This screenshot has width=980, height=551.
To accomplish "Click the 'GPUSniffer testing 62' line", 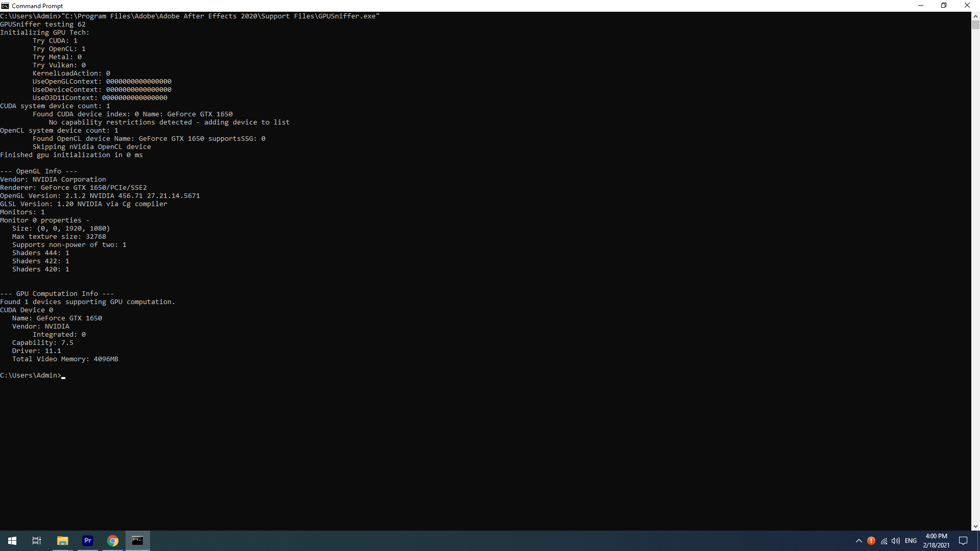I will (43, 24).
